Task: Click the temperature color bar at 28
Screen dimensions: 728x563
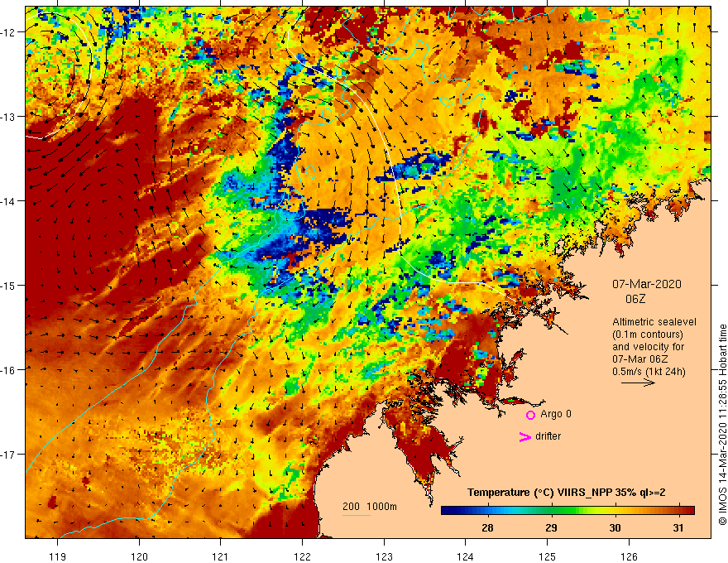Action: coord(487,511)
